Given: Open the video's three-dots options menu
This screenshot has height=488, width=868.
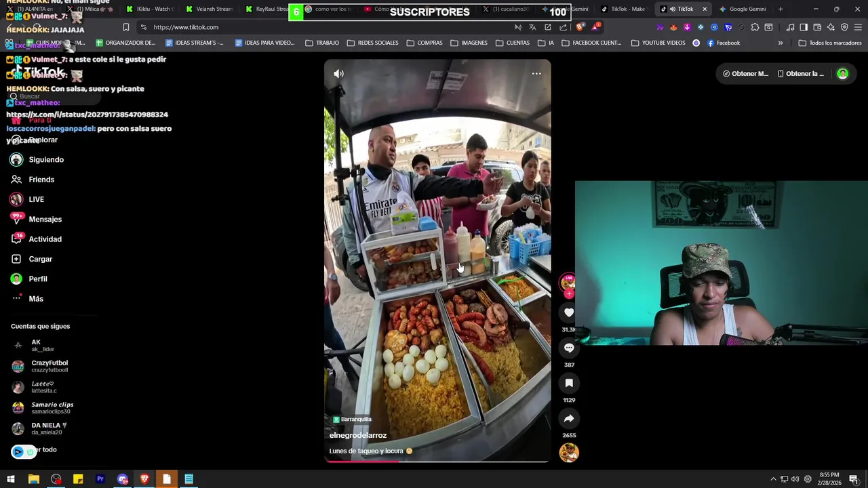Looking at the screenshot, I should 536,74.
